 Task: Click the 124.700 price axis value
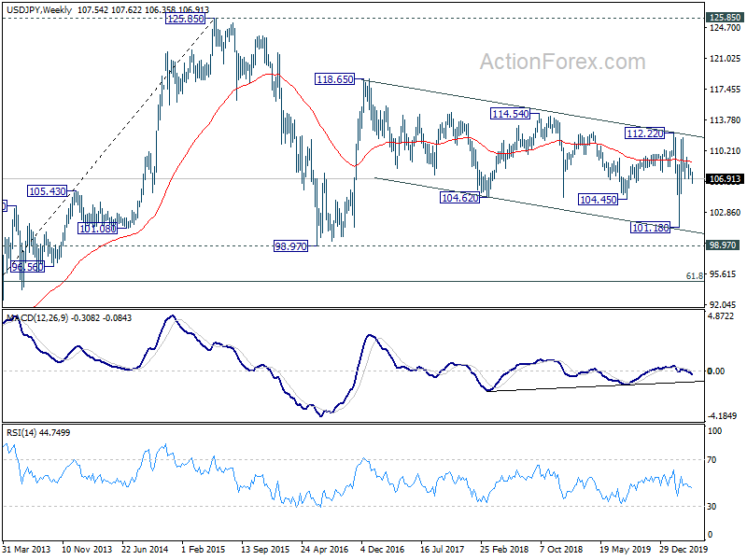pos(726,28)
